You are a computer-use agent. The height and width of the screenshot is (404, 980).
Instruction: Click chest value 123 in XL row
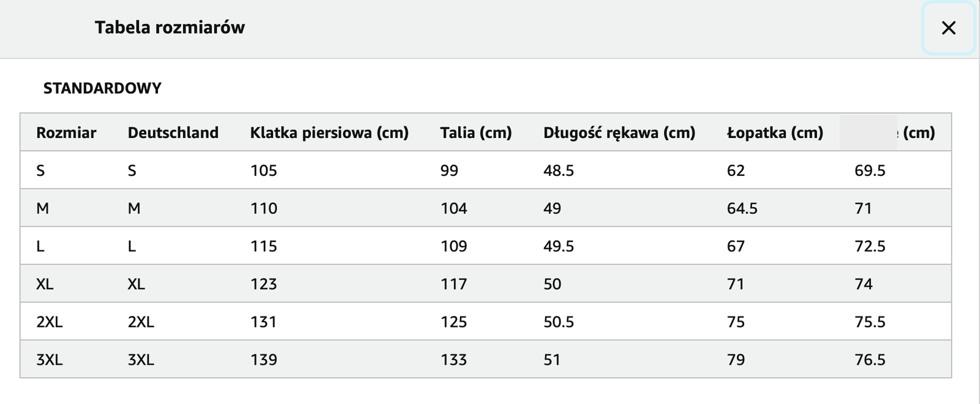(263, 284)
